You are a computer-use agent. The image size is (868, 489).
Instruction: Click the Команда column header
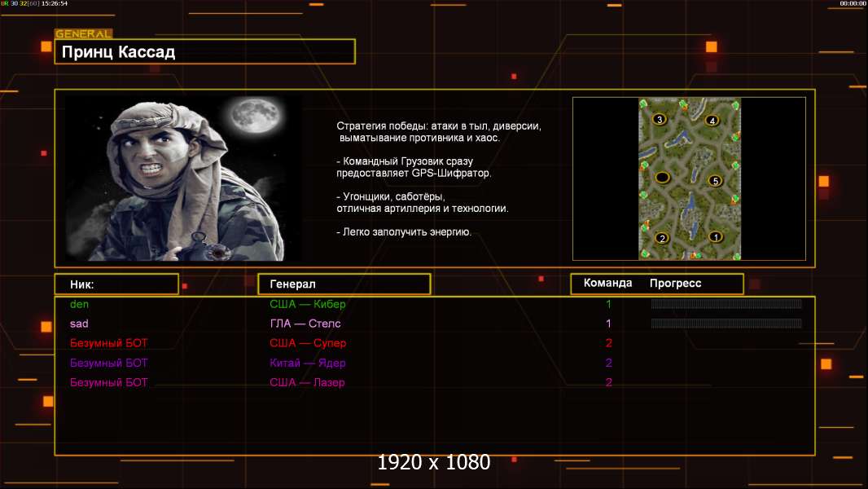tap(607, 284)
